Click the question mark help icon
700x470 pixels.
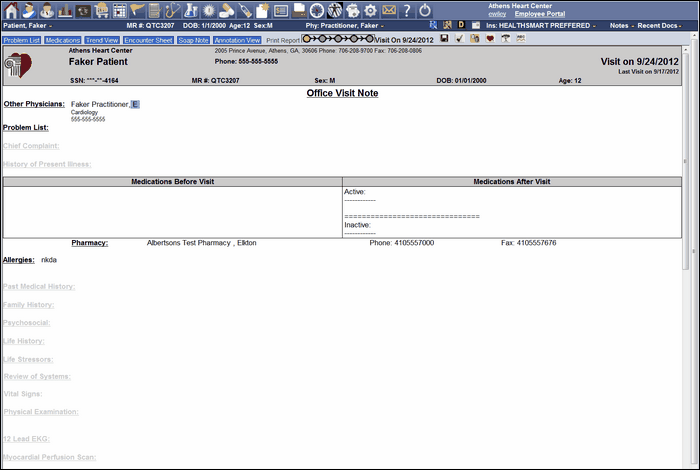point(407,10)
